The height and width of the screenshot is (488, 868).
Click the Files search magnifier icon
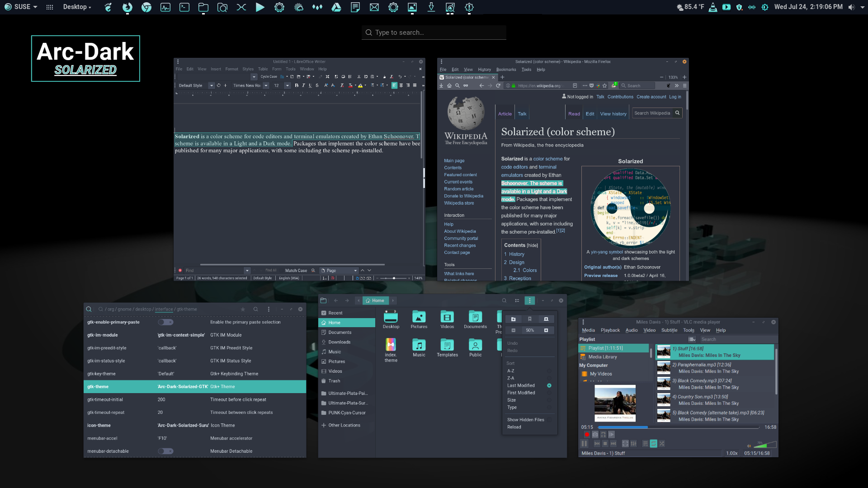(x=504, y=300)
